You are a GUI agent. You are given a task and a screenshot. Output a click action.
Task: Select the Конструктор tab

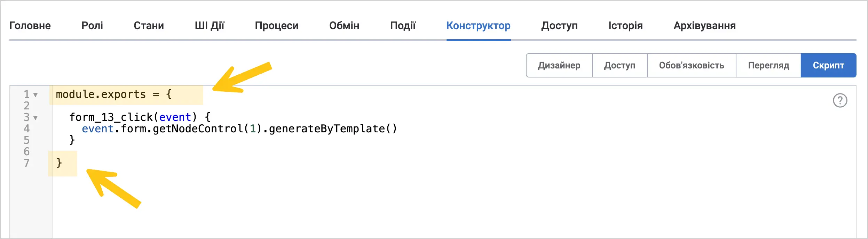[479, 26]
